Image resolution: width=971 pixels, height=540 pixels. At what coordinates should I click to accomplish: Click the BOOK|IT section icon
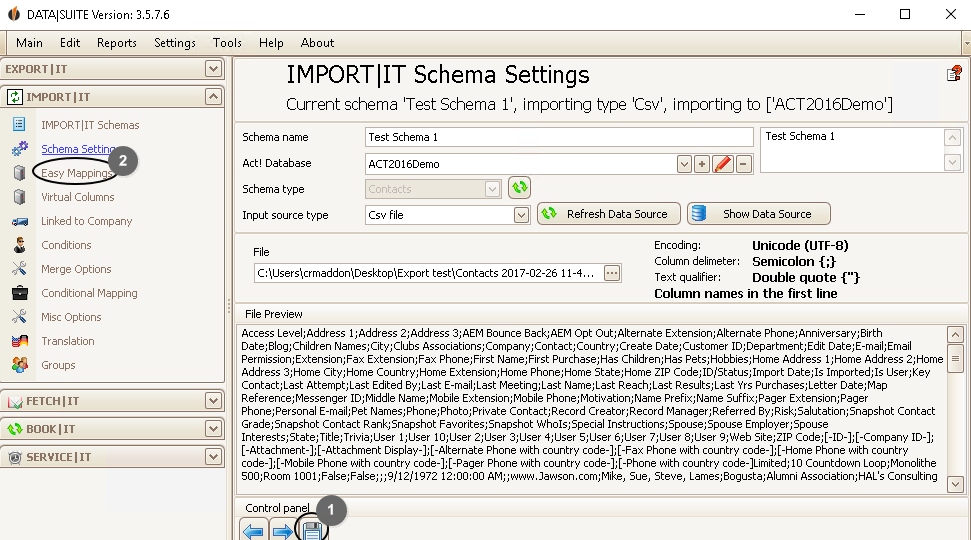pos(14,429)
